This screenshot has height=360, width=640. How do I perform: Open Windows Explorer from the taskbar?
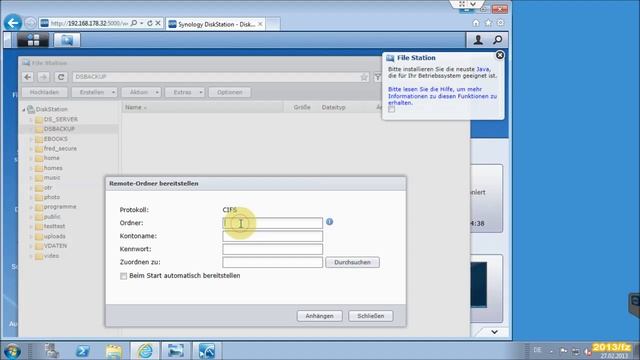tap(113, 351)
